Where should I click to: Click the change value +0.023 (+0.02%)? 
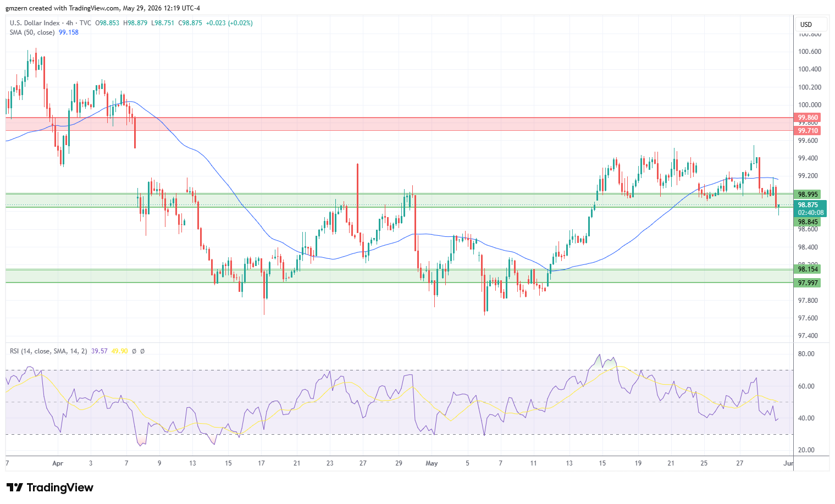[x=229, y=23]
